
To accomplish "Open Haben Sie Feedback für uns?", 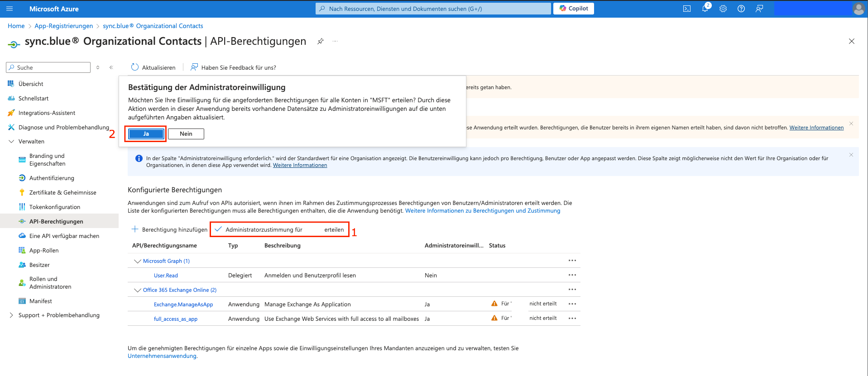I will click(234, 67).
